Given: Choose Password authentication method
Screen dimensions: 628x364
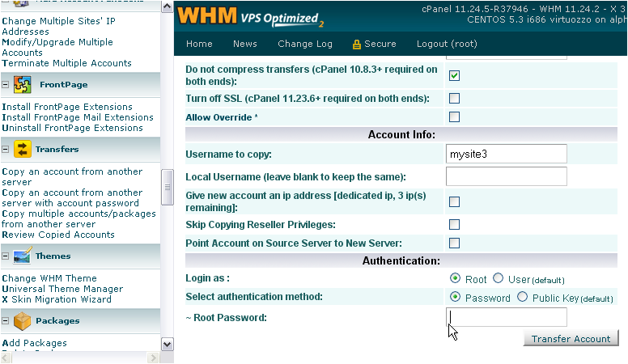Looking at the screenshot, I should pos(455,297).
